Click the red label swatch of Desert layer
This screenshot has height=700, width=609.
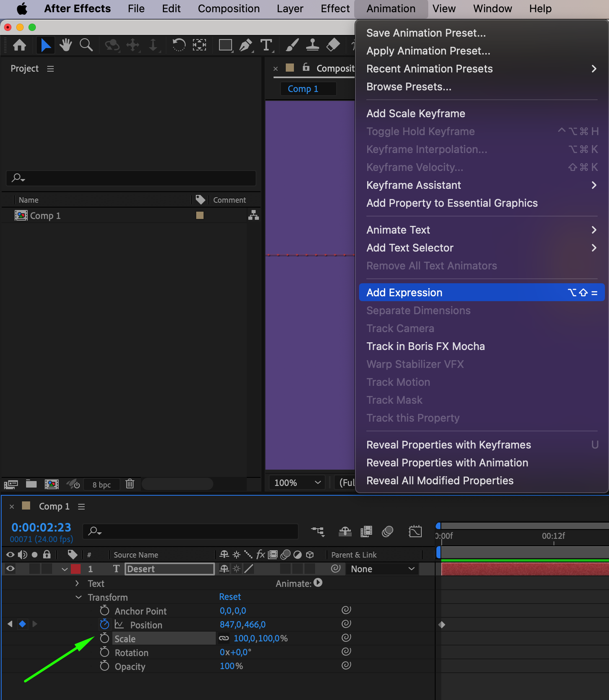[x=76, y=569]
